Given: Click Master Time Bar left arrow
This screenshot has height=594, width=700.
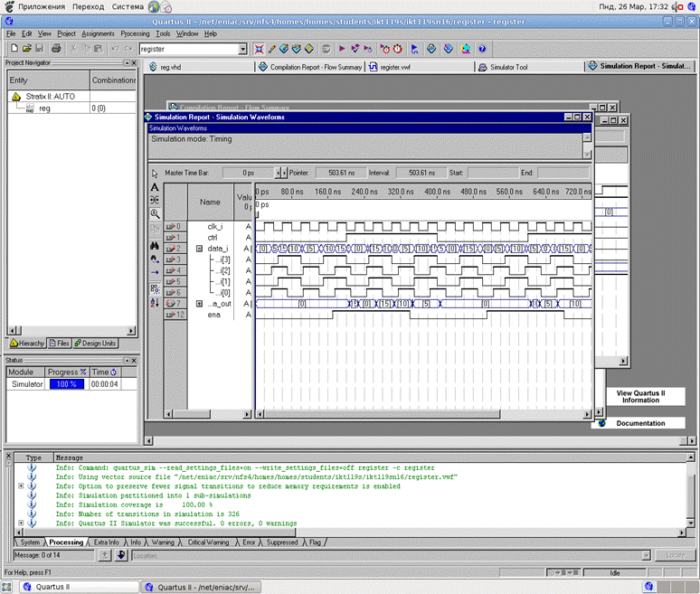Looking at the screenshot, I should click(278, 173).
